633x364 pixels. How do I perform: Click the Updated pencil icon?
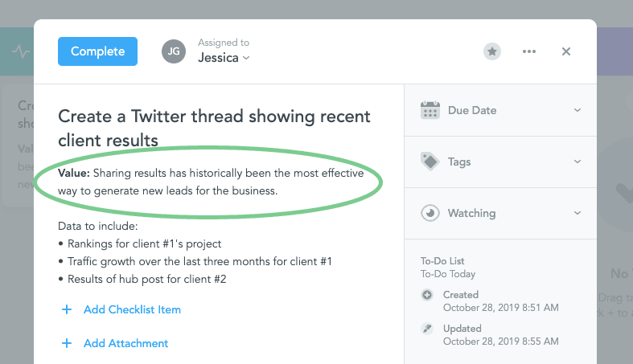click(426, 329)
